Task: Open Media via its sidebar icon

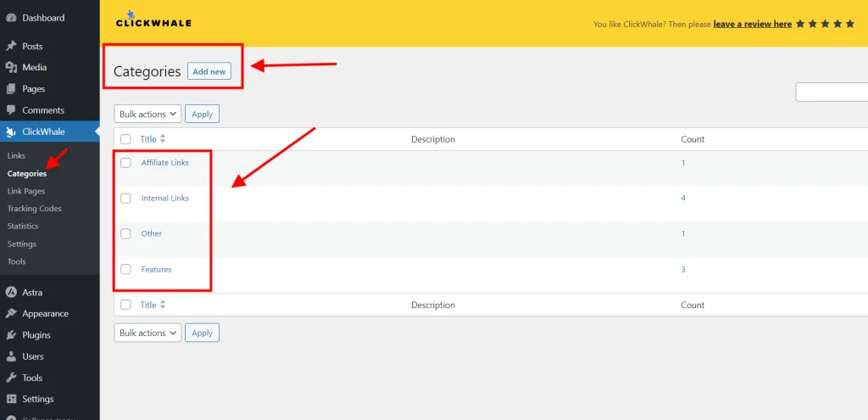Action: pos(11,68)
